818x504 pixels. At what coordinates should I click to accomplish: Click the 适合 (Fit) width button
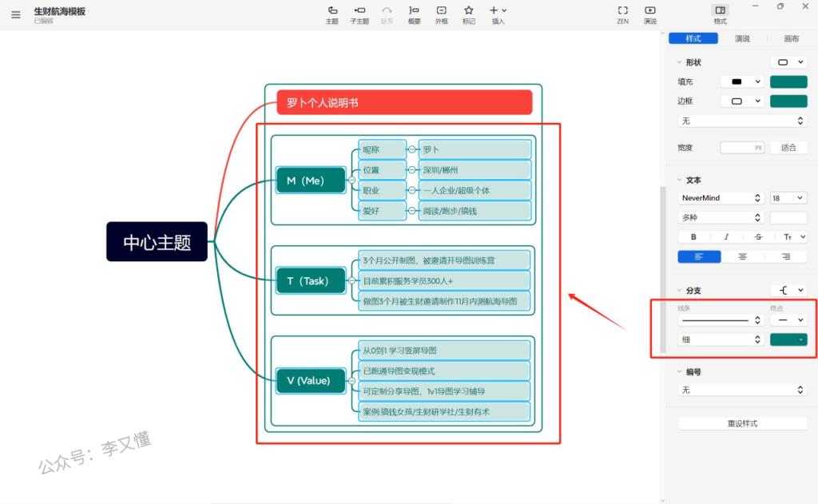[788, 148]
